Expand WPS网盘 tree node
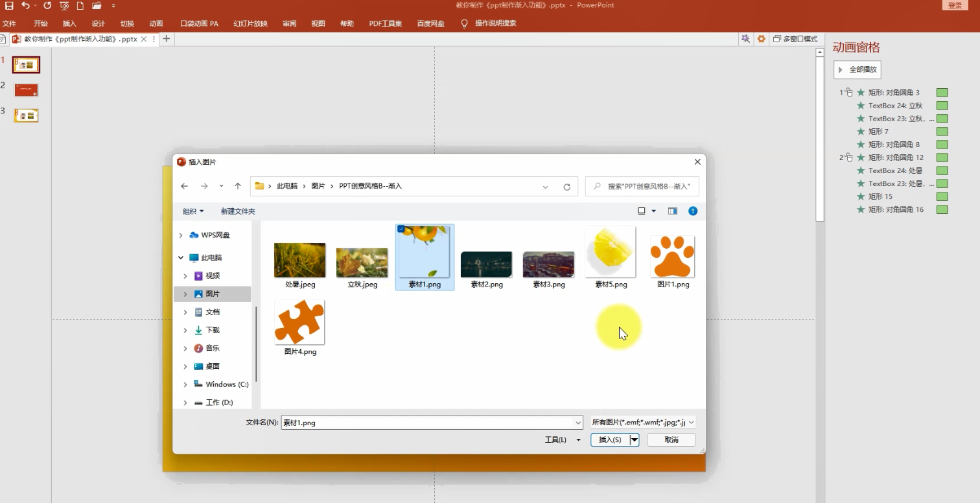This screenshot has width=980, height=503. pyautogui.click(x=181, y=235)
